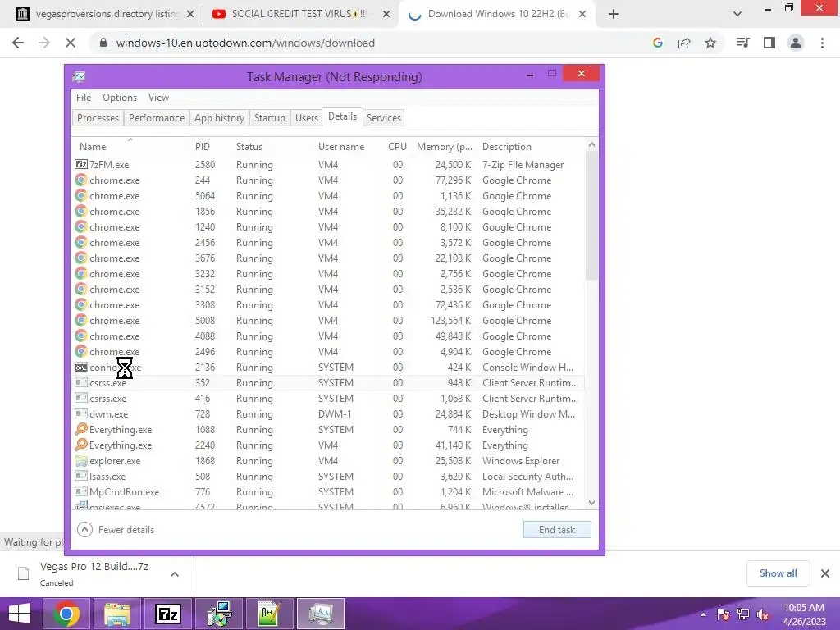The image size is (840, 630).
Task: Collapse Task Manager with Fewer details
Action: click(116, 530)
